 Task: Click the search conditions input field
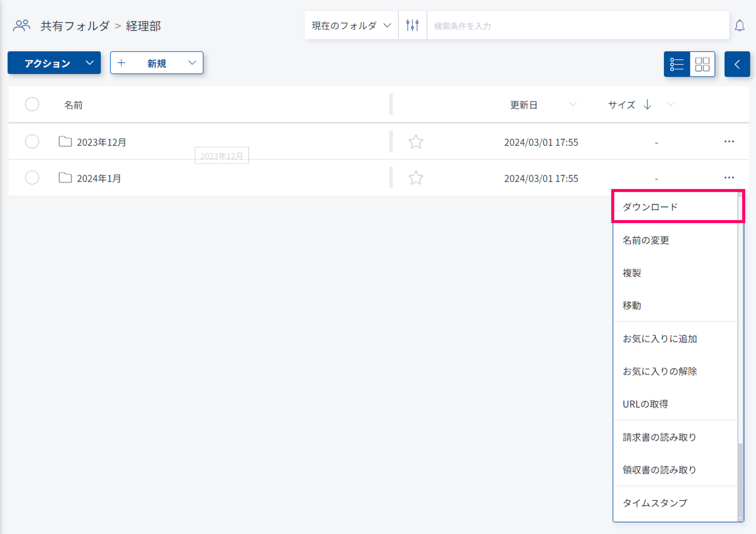576,26
